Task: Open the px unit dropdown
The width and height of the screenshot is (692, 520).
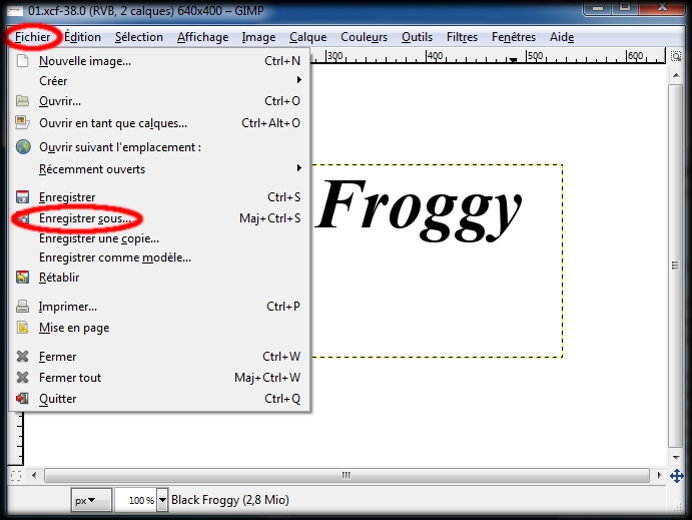Action: pyautogui.click(x=91, y=500)
